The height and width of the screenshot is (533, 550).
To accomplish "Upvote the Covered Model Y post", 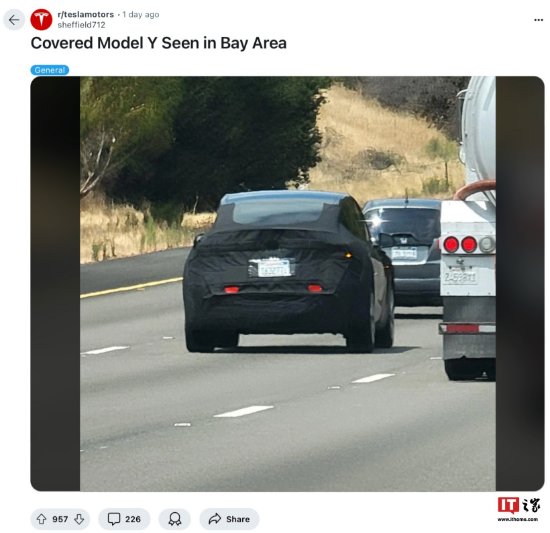I will coord(41,519).
